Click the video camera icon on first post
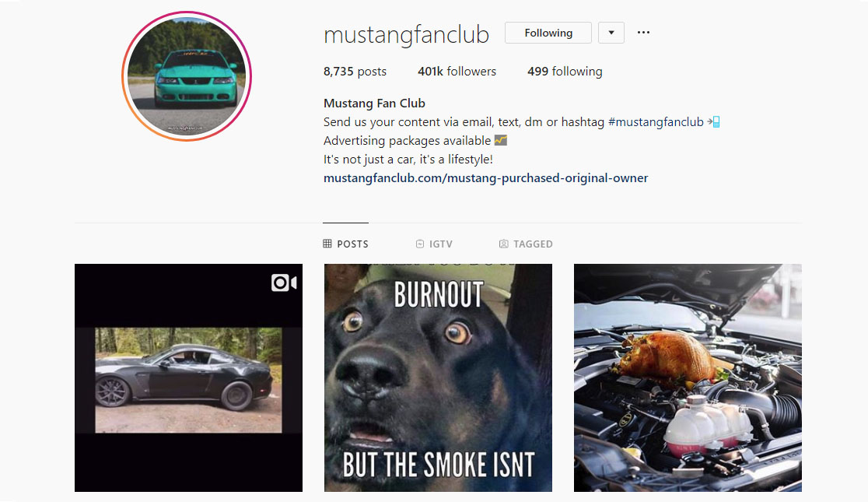The height and width of the screenshot is (502, 868). click(x=283, y=283)
